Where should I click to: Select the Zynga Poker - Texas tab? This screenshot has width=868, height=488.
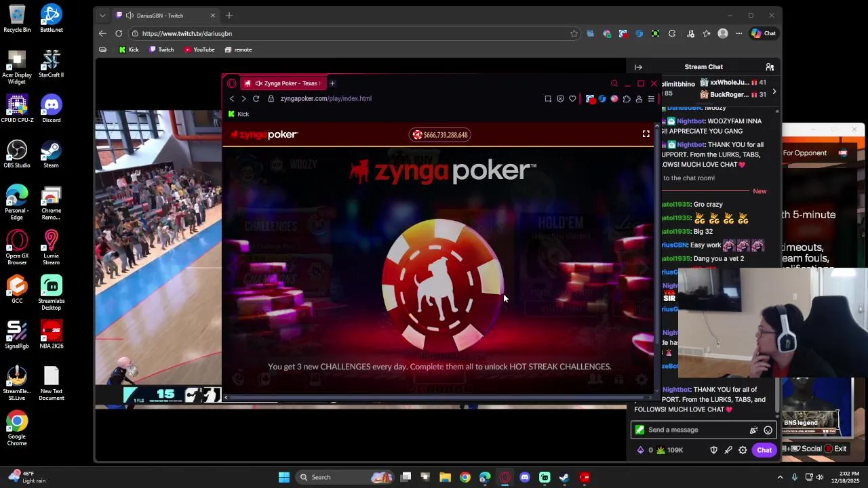[x=282, y=83]
